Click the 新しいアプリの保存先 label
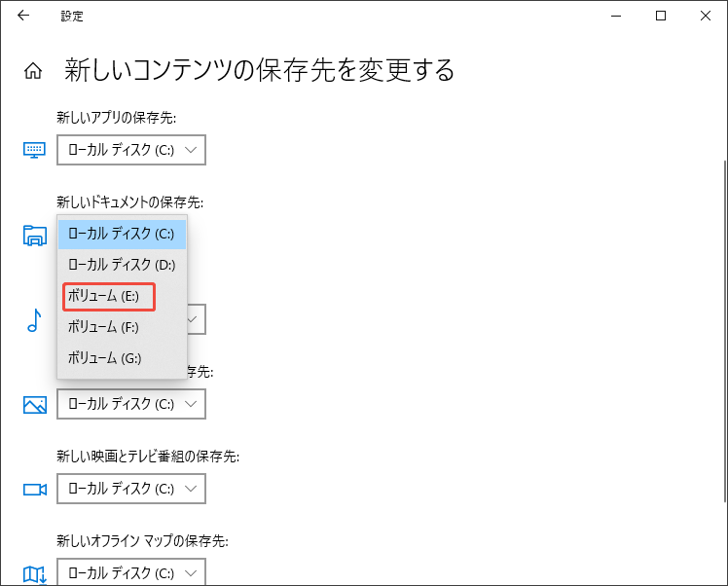The image size is (728, 586). 117,118
